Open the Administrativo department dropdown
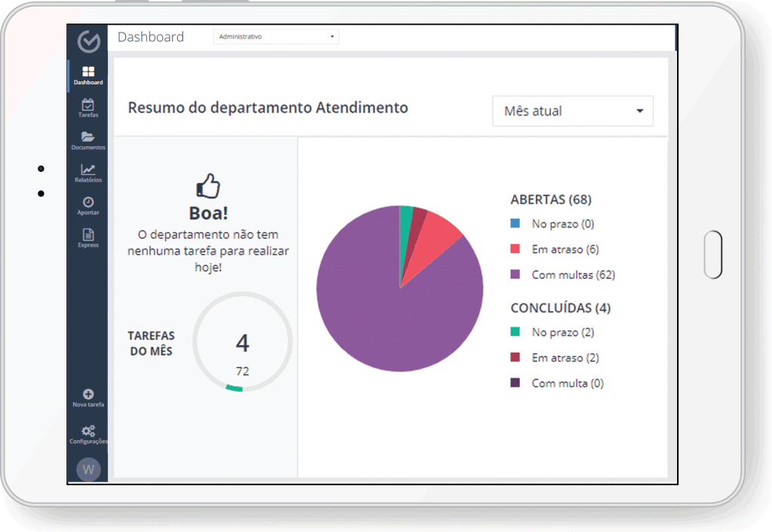This screenshot has height=532, width=772. 276,36
